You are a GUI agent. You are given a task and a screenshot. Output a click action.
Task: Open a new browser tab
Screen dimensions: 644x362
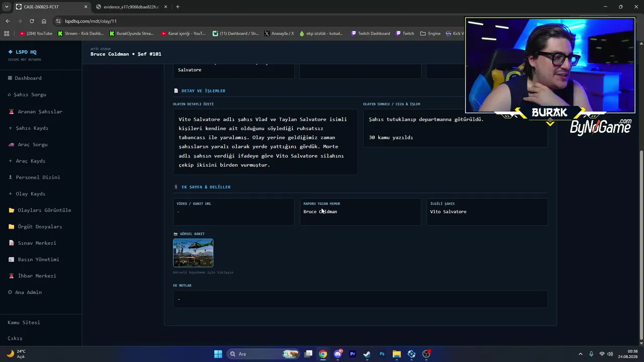pyautogui.click(x=178, y=7)
